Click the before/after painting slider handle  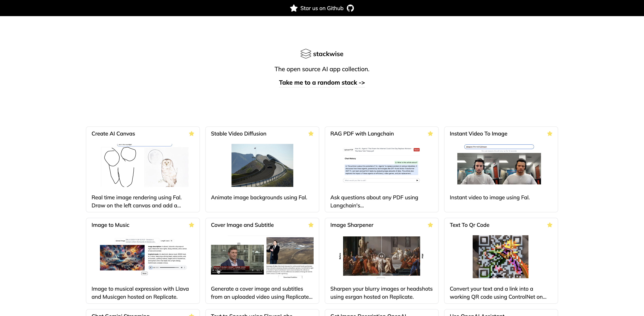[x=382, y=256]
